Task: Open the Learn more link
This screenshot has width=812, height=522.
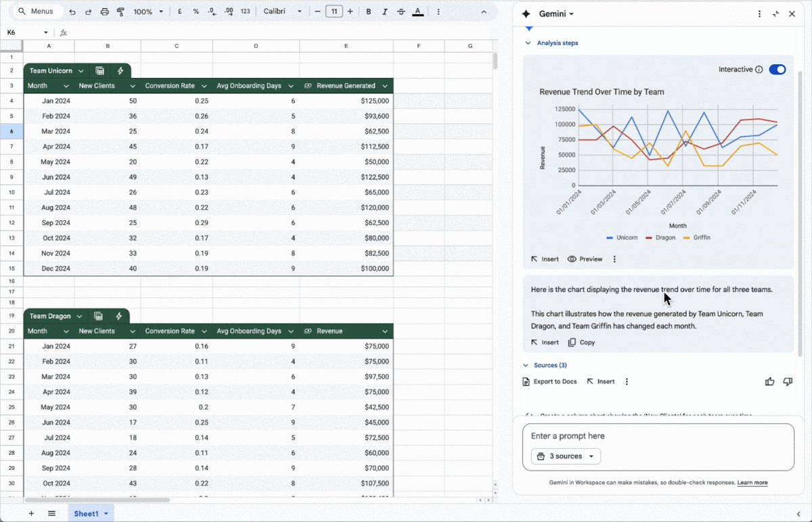Action: tap(752, 483)
